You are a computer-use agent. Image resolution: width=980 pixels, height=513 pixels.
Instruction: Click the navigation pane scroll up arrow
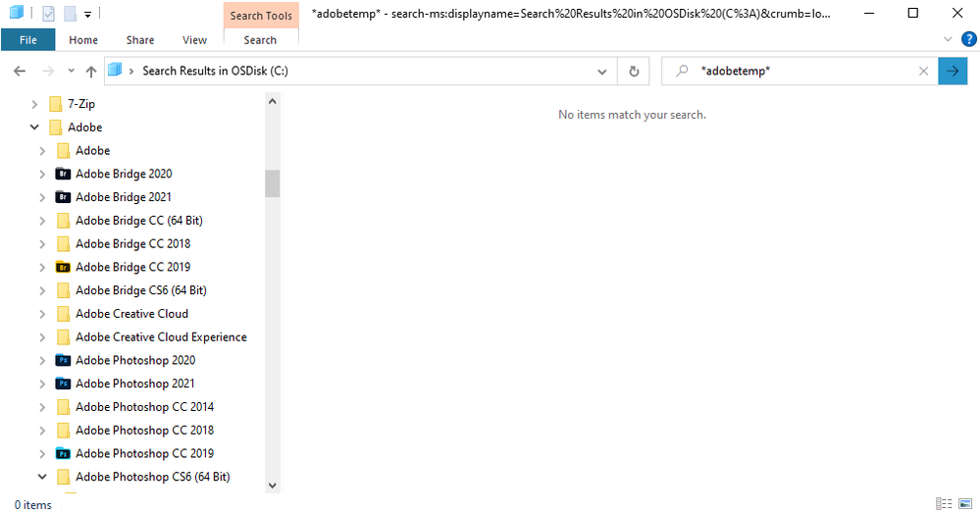tap(272, 101)
